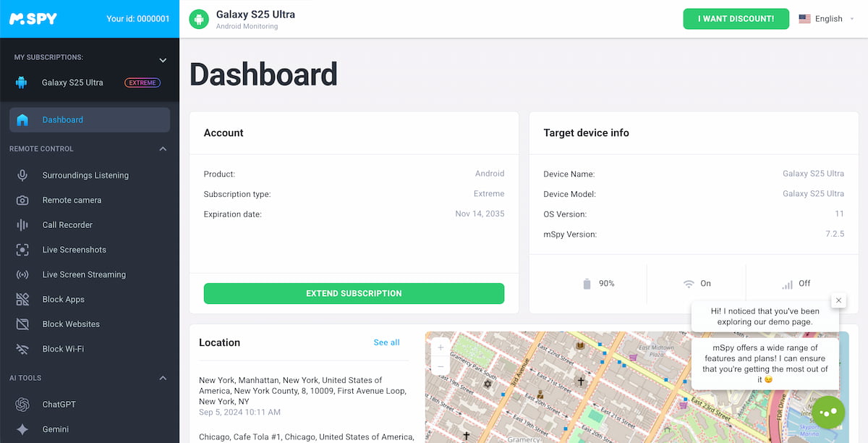Go to Dashboard in the sidebar
Viewport: 868px width, 443px height.
point(62,120)
